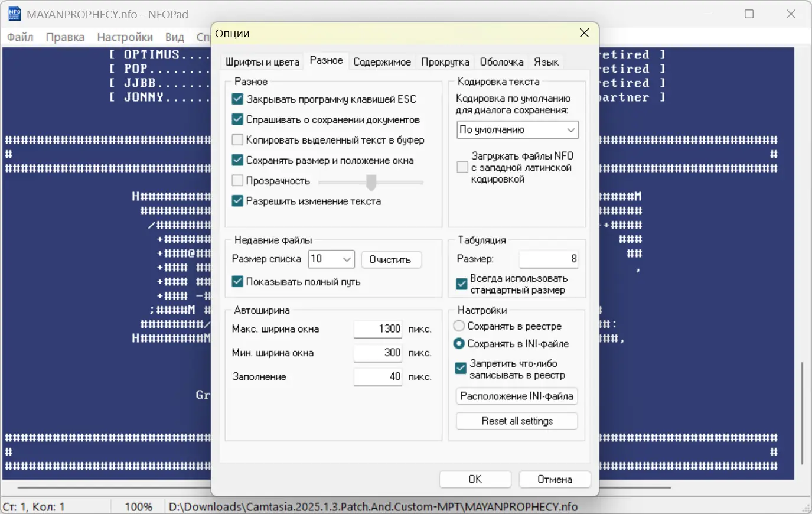The image size is (812, 514).
Task: Switch to the 'Оболочка' tab
Action: pyautogui.click(x=501, y=62)
